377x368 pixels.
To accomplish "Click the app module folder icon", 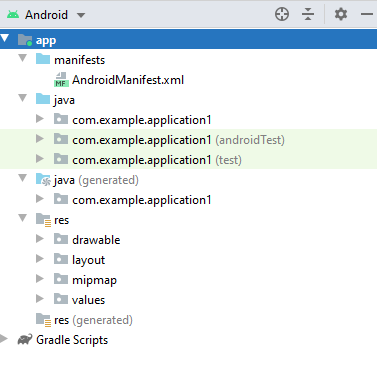I will pos(25,40).
